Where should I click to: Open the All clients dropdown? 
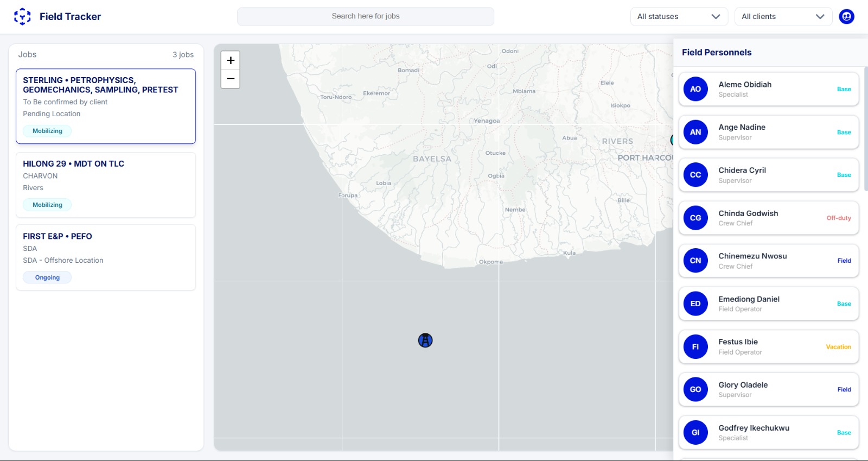point(783,16)
